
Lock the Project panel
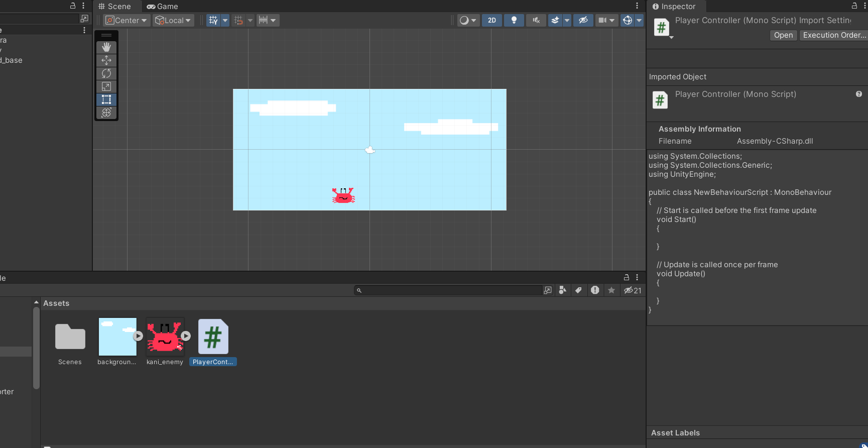(627, 277)
